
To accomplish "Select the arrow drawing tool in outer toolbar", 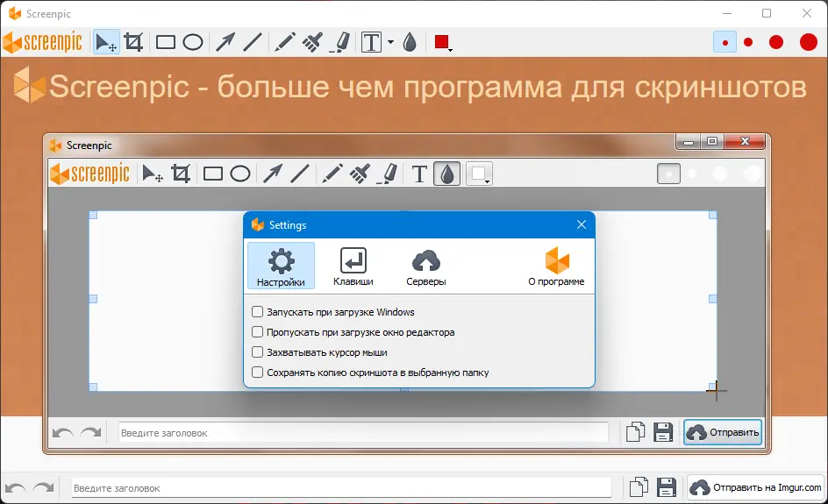I will click(x=225, y=42).
